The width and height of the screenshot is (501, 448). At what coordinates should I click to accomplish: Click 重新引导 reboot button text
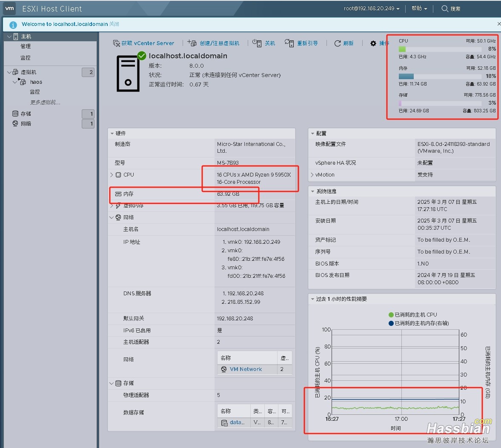307,43
